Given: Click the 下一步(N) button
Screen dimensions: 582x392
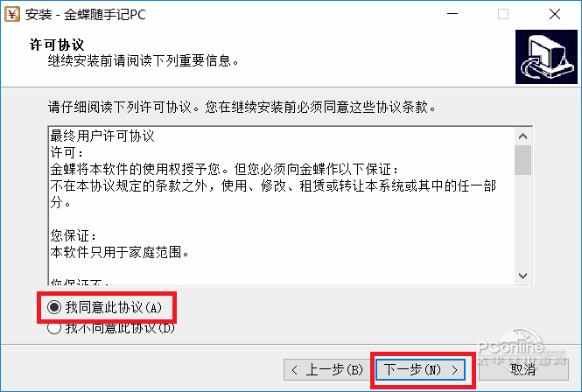Looking at the screenshot, I should click(x=420, y=370).
